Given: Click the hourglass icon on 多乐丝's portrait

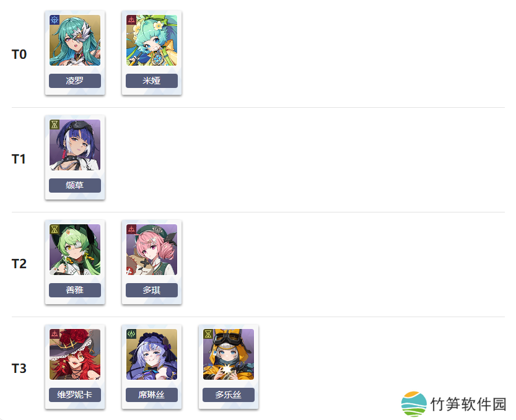Looking at the screenshot, I should (x=208, y=334).
